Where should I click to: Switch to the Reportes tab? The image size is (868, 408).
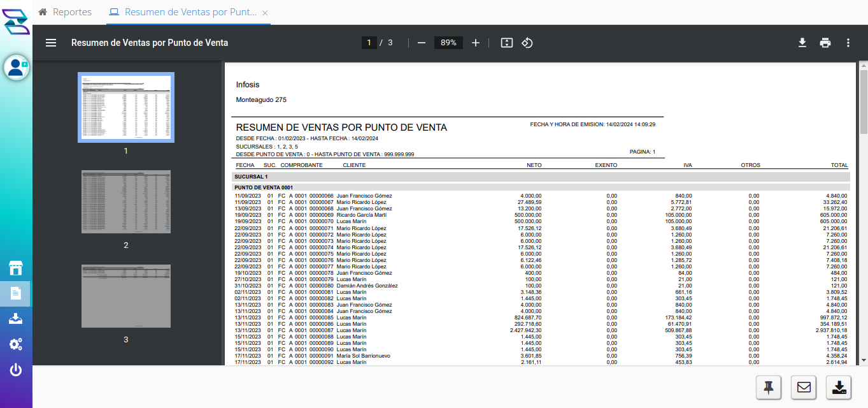(65, 12)
